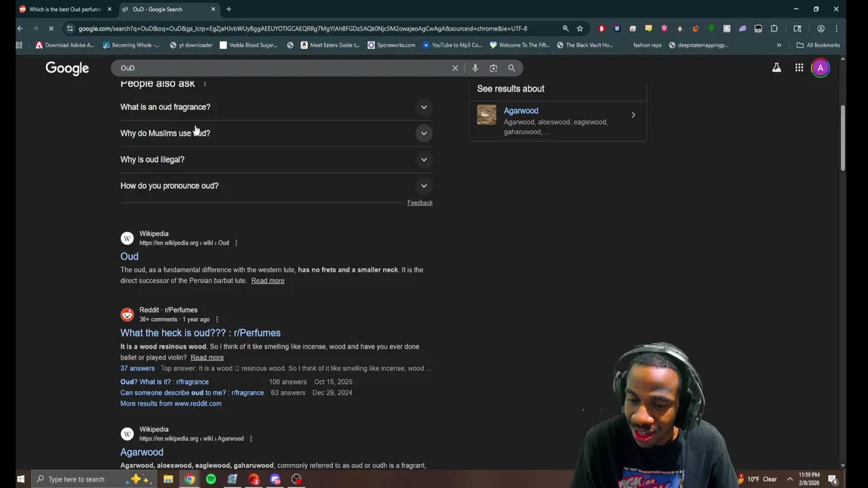Submit search using the magnifier icon
Viewport: 868px width, 488px height.
tap(511, 68)
